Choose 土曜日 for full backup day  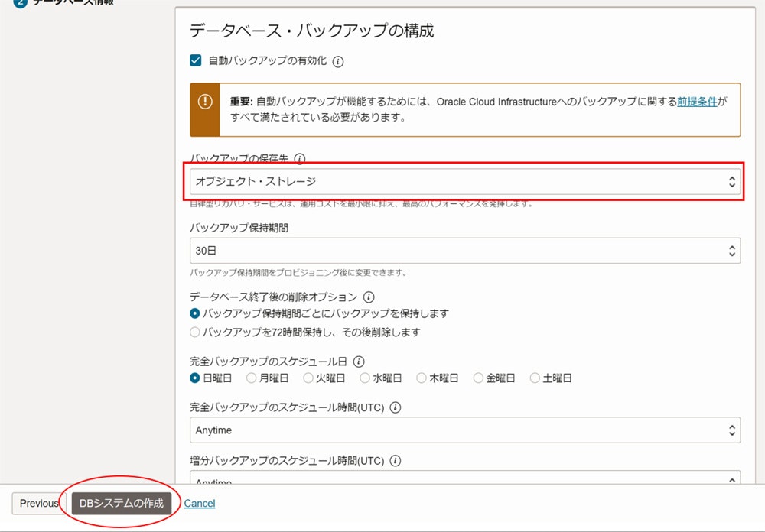(x=535, y=378)
